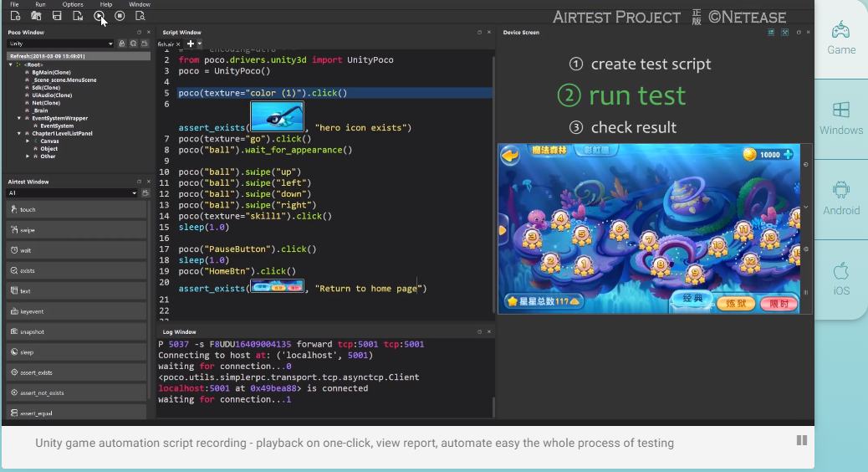
Task: Select UiAudio(Clone) in the hierarchy tree
Action: pos(52,95)
